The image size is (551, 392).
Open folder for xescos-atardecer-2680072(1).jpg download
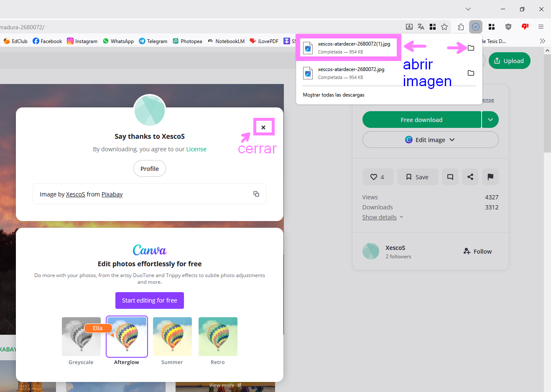click(471, 48)
